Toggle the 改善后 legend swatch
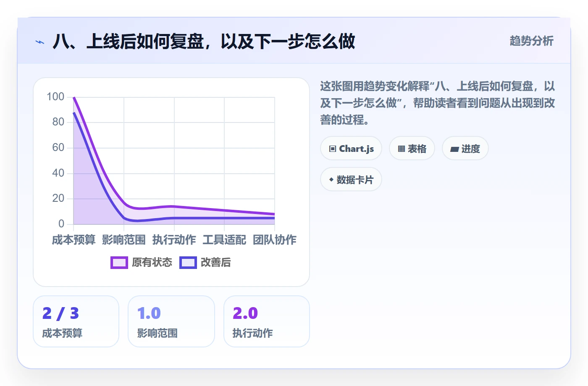The height and width of the screenshot is (386, 588). [188, 263]
